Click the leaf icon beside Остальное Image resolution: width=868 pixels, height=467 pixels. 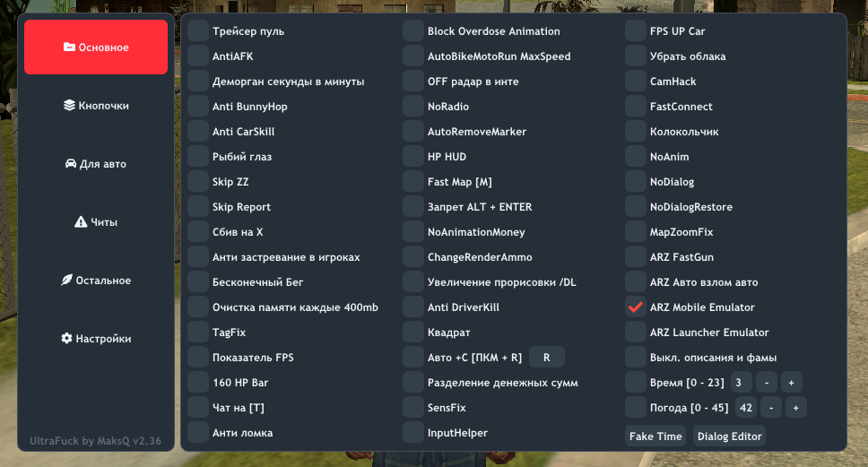[x=66, y=281]
